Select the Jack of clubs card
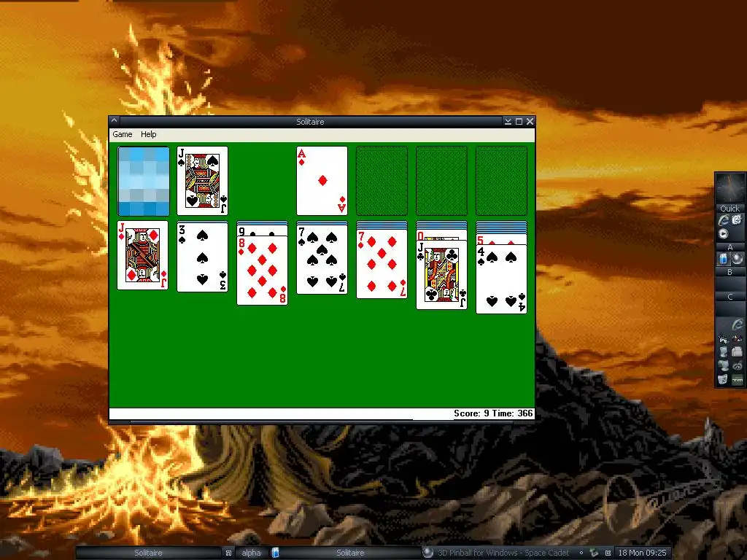Image resolution: width=747 pixels, height=560 pixels. point(441,275)
